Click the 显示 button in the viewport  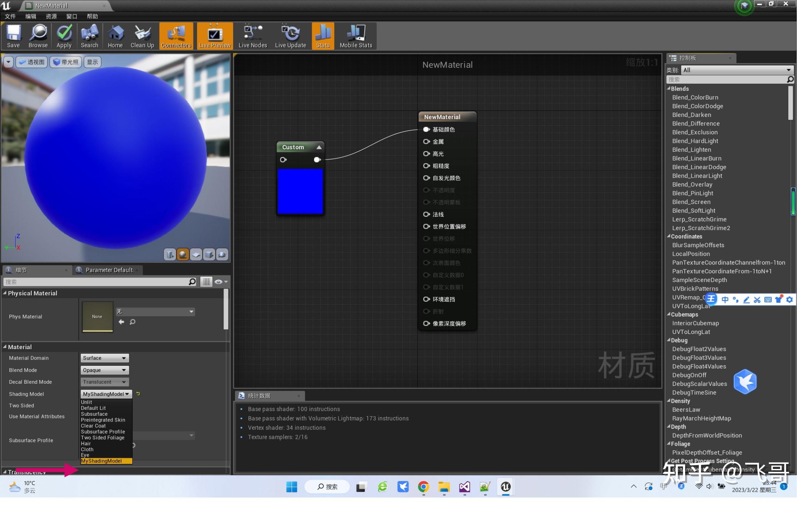point(92,62)
